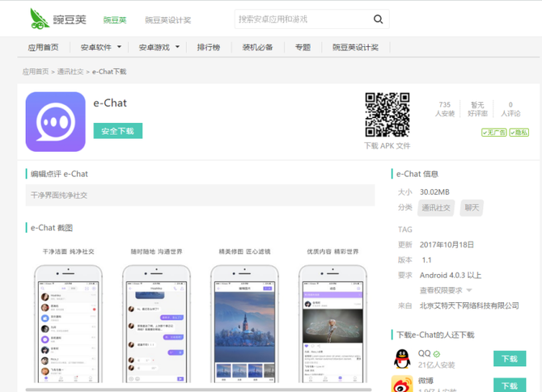Image resolution: width=542 pixels, height=392 pixels.
Task: Click the QQ app name link
Action: pos(424,354)
